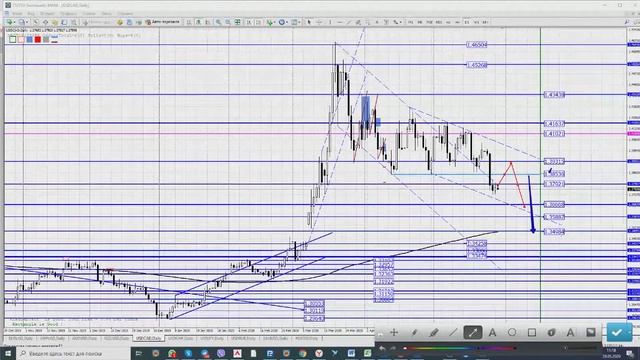
Task: Click the MN timeframe button
Action: tap(485, 22)
